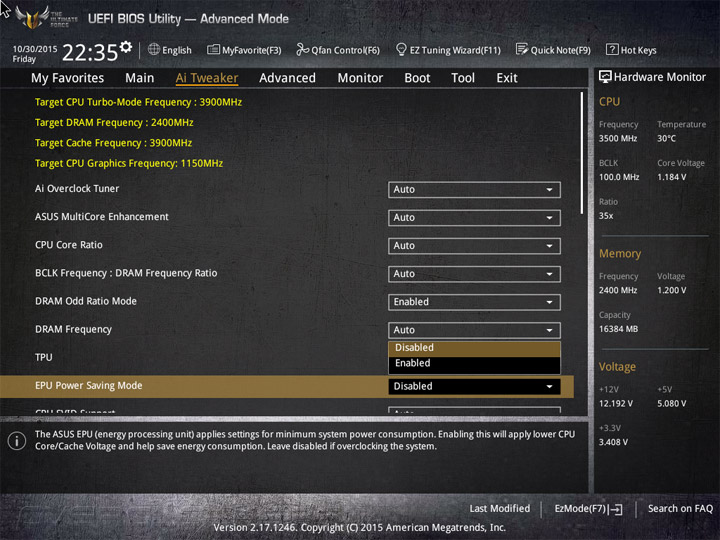The height and width of the screenshot is (540, 720).
Task: Click the globe language icon
Action: [154, 49]
